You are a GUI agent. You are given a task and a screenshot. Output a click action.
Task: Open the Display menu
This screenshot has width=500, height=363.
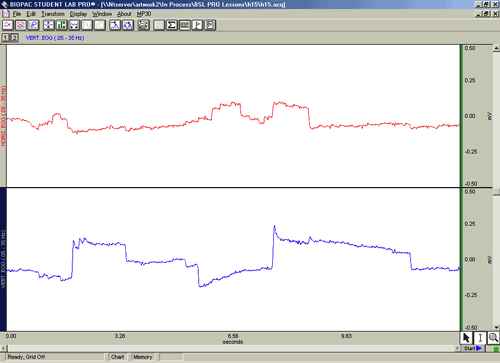78,14
